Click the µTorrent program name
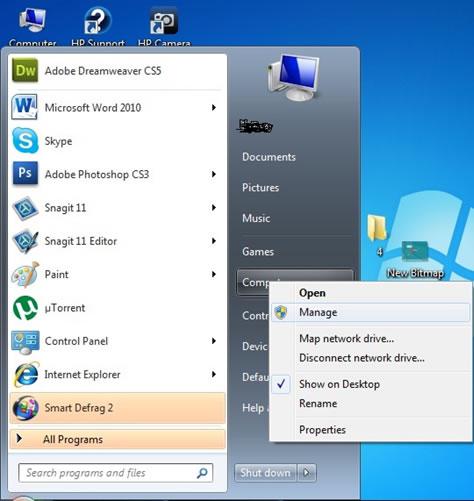 click(65, 308)
